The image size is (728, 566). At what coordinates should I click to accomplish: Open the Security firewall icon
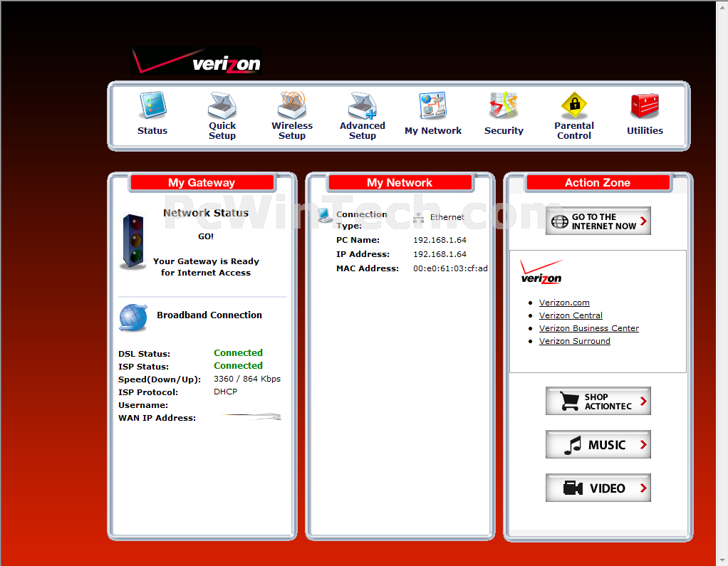(504, 105)
